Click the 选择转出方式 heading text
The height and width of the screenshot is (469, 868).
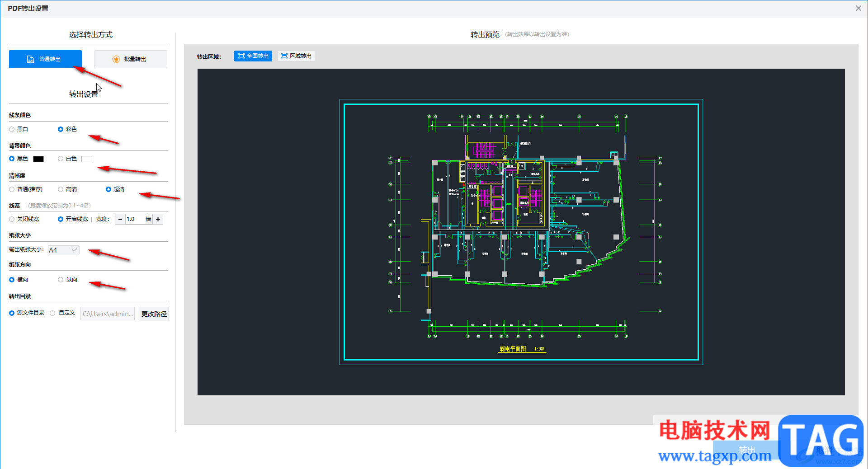pos(91,35)
